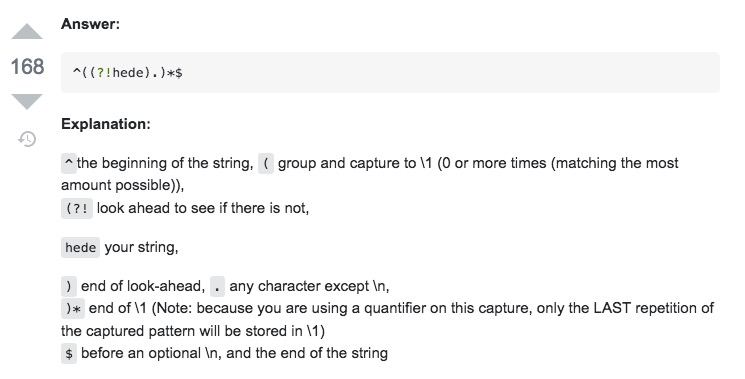This screenshot has width=745, height=379.
Task: Click the text 'the beginning of the string'
Action: [x=164, y=163]
